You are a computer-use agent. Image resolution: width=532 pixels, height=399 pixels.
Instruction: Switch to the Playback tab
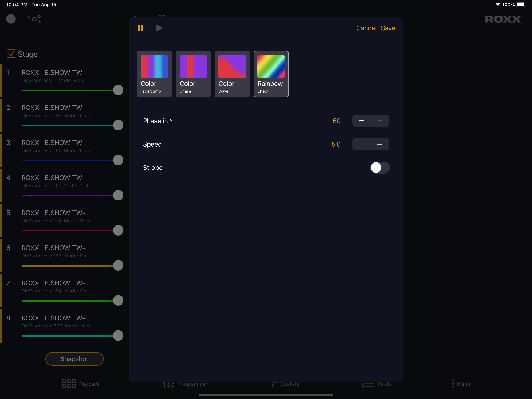pyautogui.click(x=81, y=384)
